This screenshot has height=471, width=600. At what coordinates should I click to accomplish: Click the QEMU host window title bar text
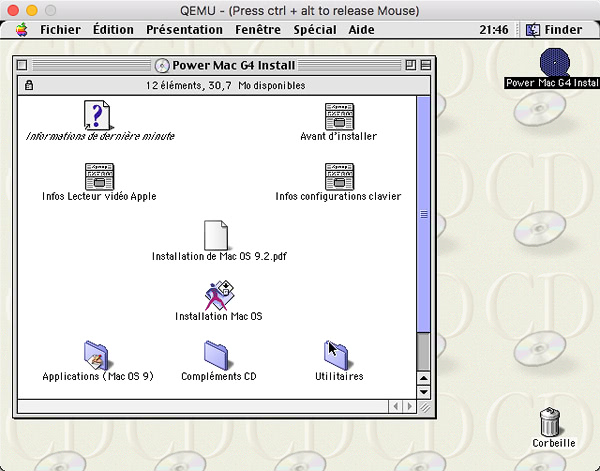pyautogui.click(x=300, y=11)
